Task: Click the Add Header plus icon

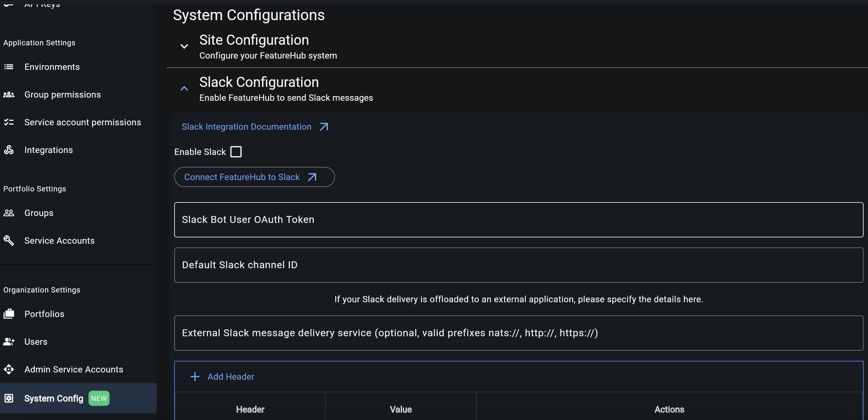Action: pyautogui.click(x=195, y=377)
